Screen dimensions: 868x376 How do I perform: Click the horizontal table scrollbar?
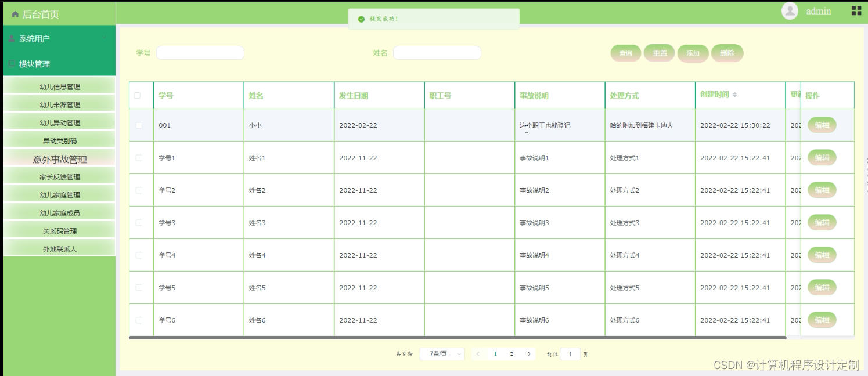458,337
